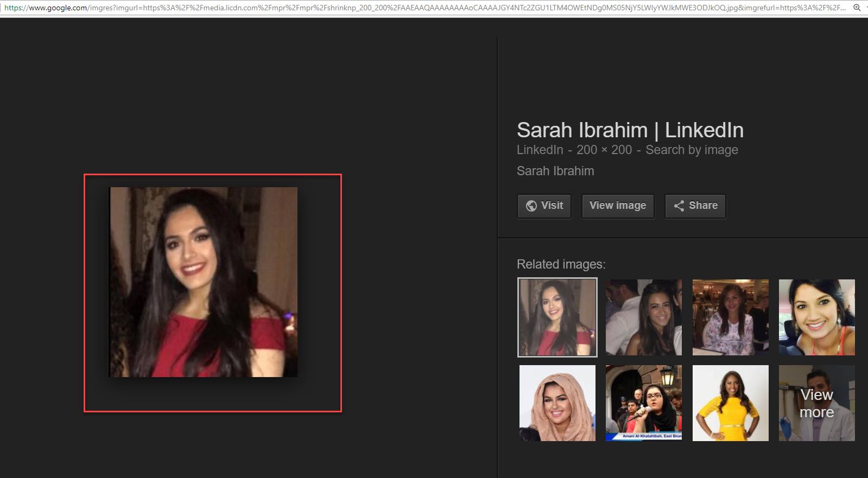Screen dimensions: 868x478
Task: Click the LinkedIn source link under the title
Action: (x=540, y=150)
